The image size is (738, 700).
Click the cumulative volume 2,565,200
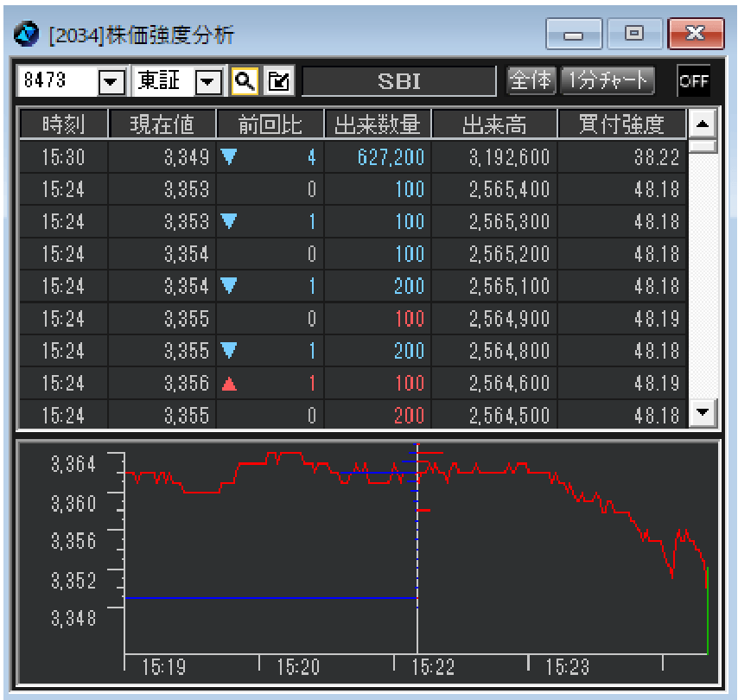[x=509, y=254]
